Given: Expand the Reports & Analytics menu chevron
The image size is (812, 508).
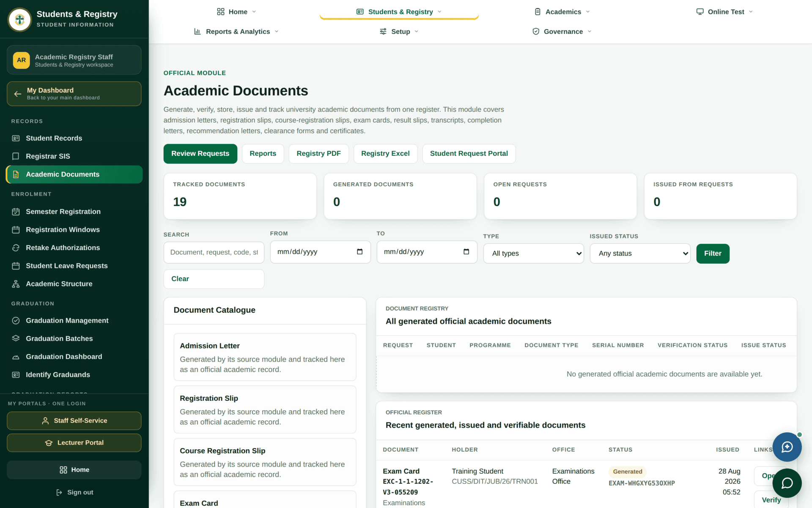Looking at the screenshot, I should click(277, 31).
